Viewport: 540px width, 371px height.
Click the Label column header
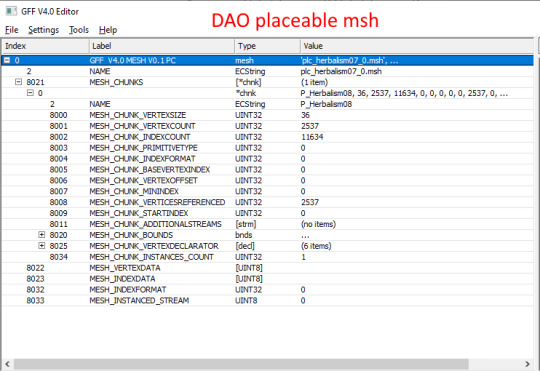(162, 46)
